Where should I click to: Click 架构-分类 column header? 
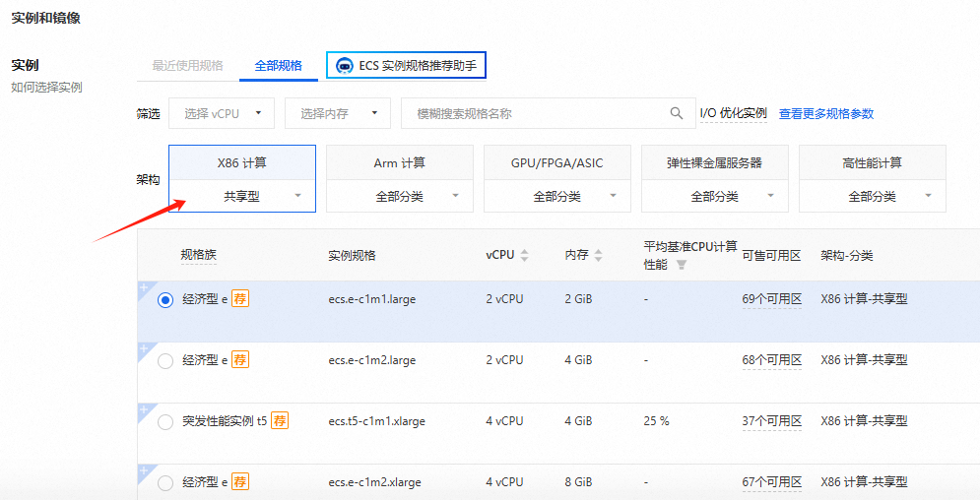coord(847,255)
